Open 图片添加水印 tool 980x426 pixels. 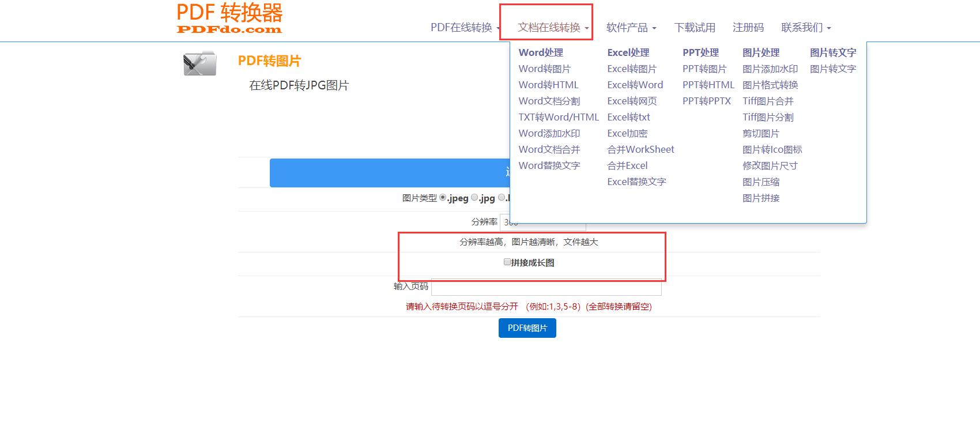(770, 69)
